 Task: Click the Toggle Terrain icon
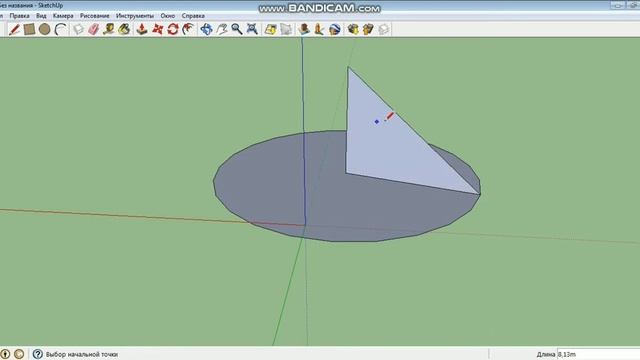(x=286, y=29)
